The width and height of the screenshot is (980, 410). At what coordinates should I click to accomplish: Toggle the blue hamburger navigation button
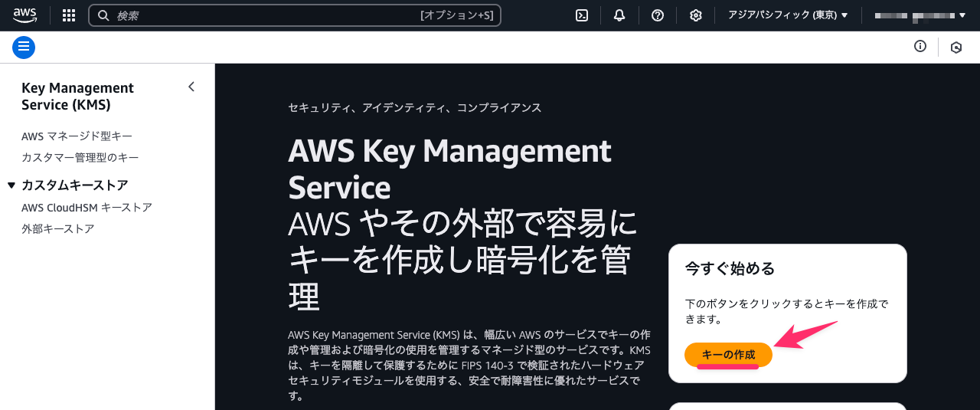point(24,47)
